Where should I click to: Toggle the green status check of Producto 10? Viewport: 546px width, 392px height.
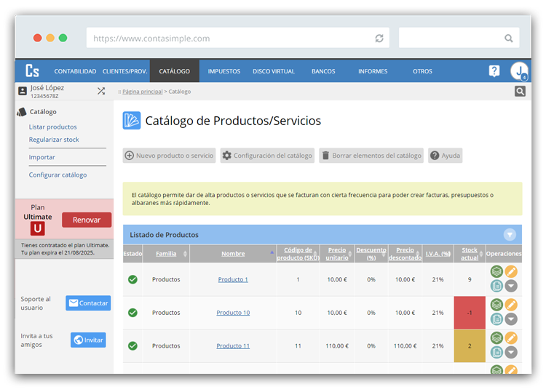click(x=132, y=313)
